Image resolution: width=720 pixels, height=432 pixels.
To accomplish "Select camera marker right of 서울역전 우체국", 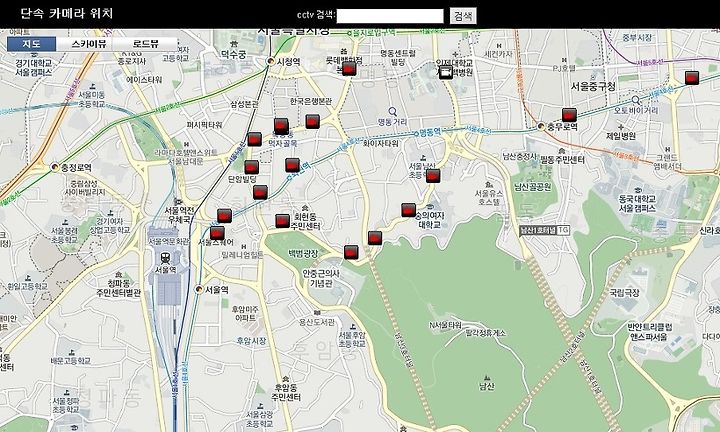I will (224, 215).
